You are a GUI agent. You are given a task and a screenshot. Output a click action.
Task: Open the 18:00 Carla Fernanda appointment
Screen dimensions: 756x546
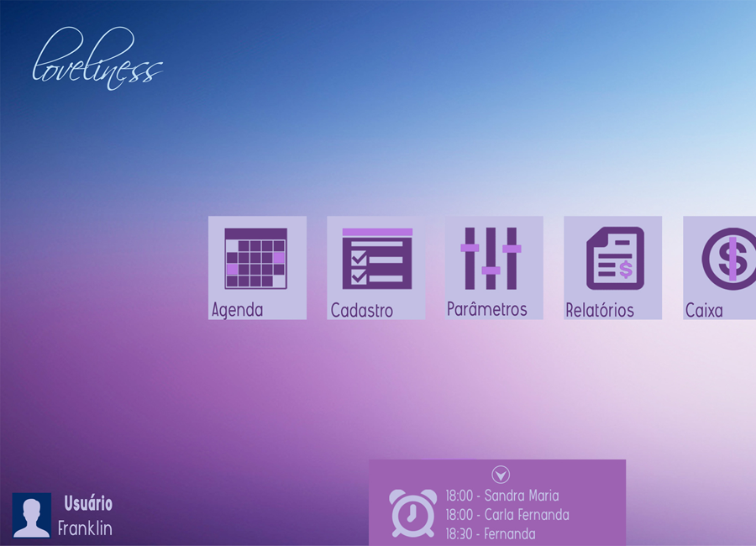point(507,514)
